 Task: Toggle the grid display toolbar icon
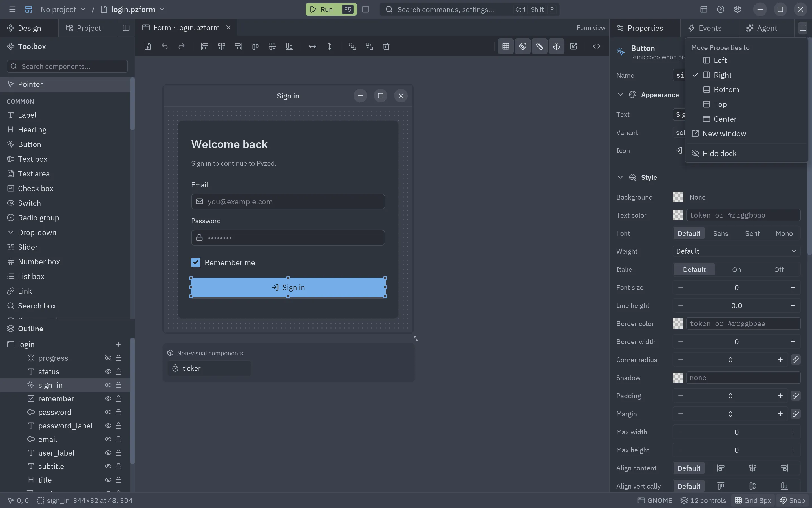coord(506,46)
